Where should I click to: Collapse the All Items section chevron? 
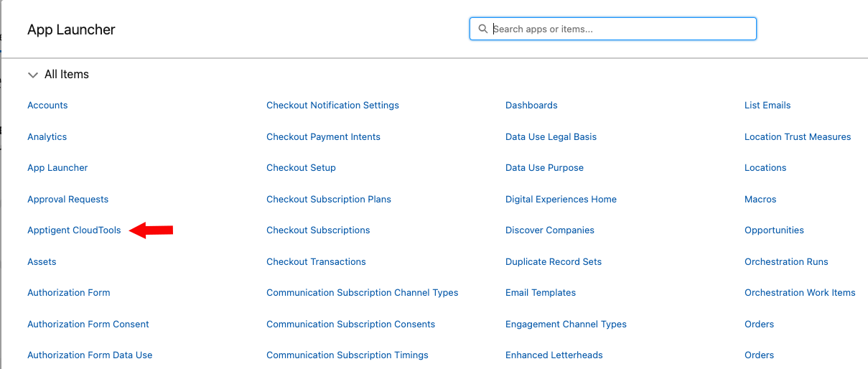pos(32,75)
